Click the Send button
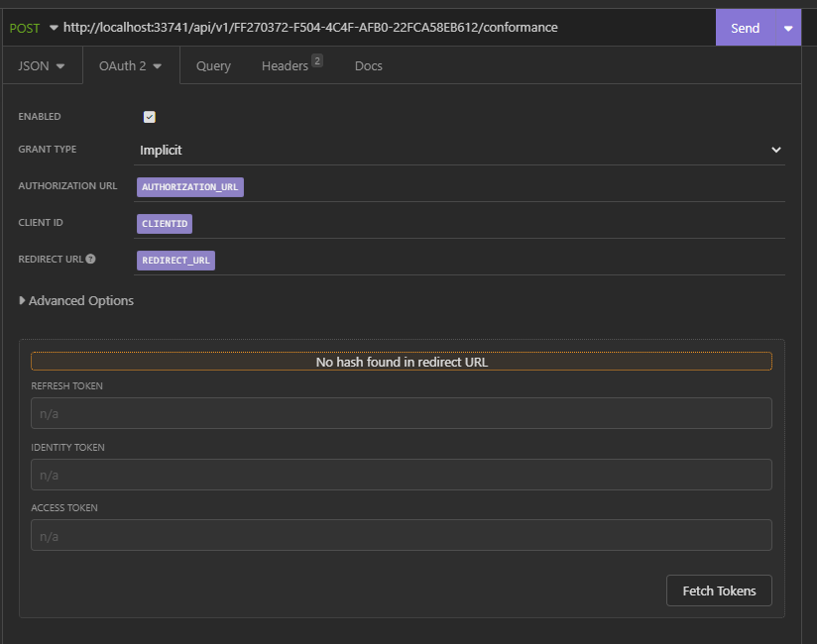Viewport: 817px width, 644px height. pos(745,28)
